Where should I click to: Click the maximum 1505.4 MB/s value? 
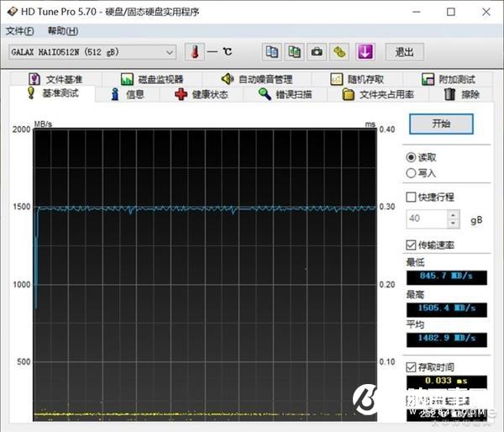coord(447,309)
